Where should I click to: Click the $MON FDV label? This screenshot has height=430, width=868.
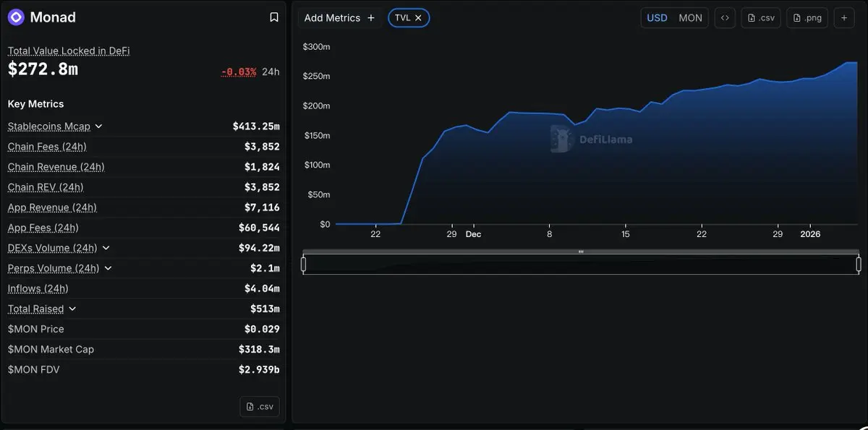click(34, 369)
